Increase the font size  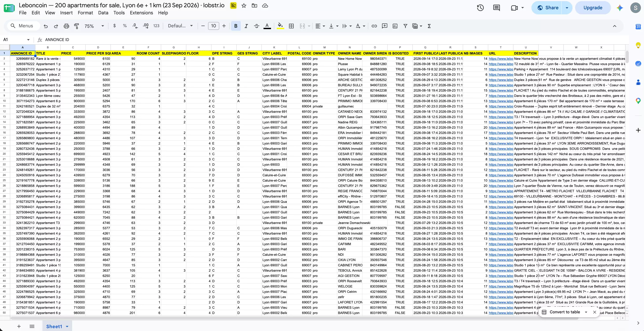[x=224, y=26]
